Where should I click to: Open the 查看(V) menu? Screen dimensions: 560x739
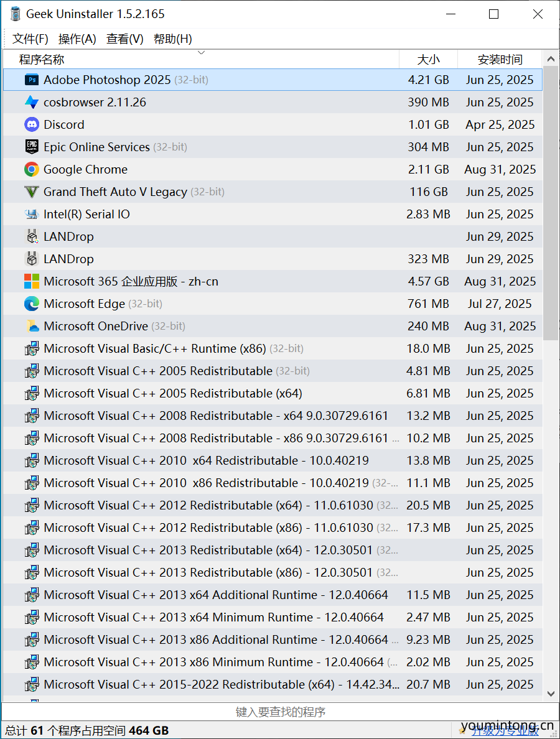click(x=125, y=39)
